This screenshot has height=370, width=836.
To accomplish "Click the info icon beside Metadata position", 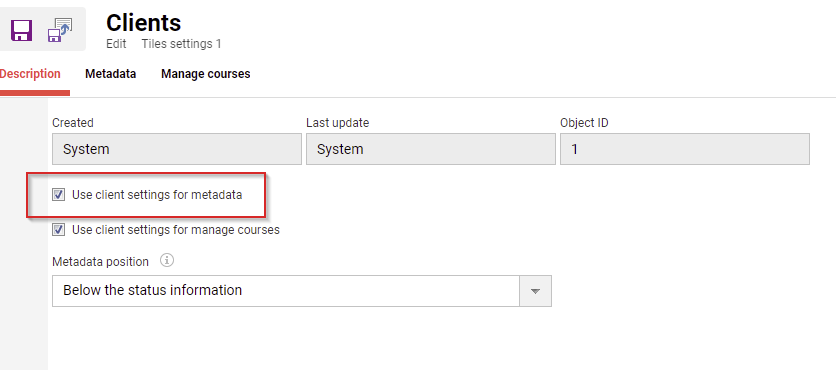I will (167, 261).
